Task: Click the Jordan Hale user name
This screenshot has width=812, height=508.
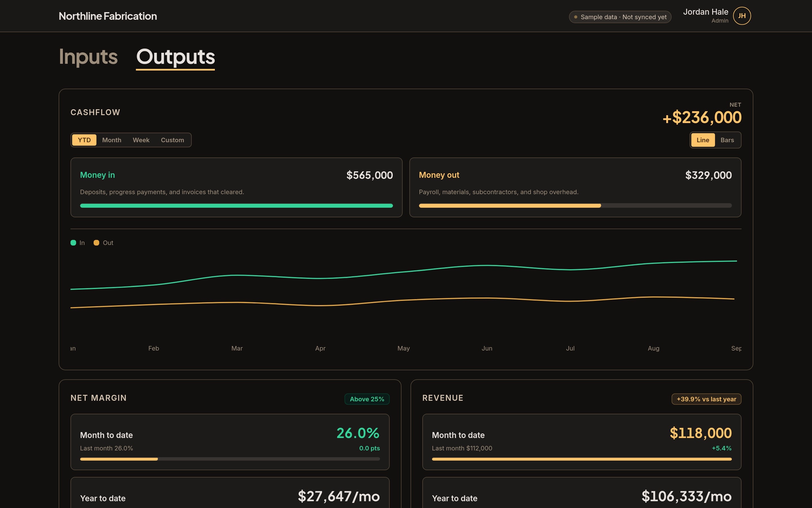Action: pos(706,12)
